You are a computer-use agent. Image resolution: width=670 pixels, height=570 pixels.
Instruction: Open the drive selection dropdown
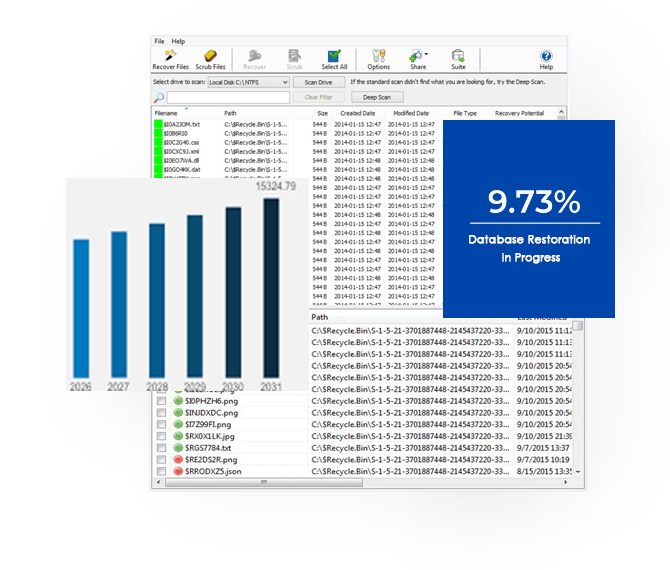point(285,82)
